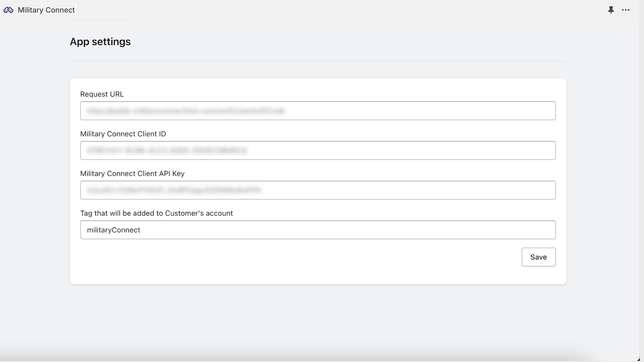644x362 pixels.
Task: Open the three-dot more options menu
Action: (625, 10)
